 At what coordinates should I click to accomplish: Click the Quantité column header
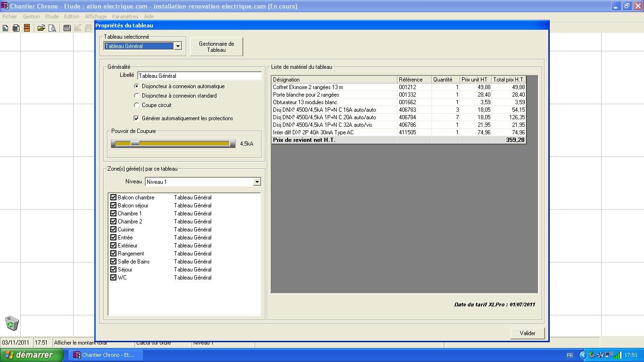[446, 80]
